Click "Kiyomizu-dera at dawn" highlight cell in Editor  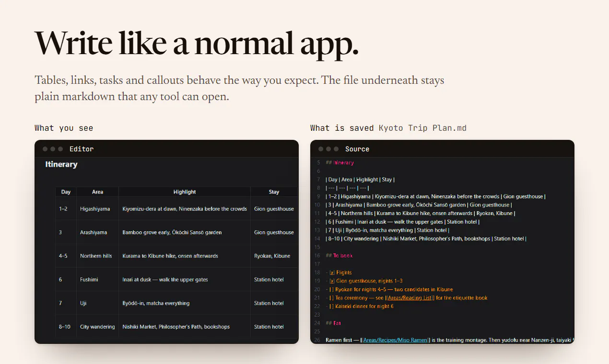click(185, 209)
